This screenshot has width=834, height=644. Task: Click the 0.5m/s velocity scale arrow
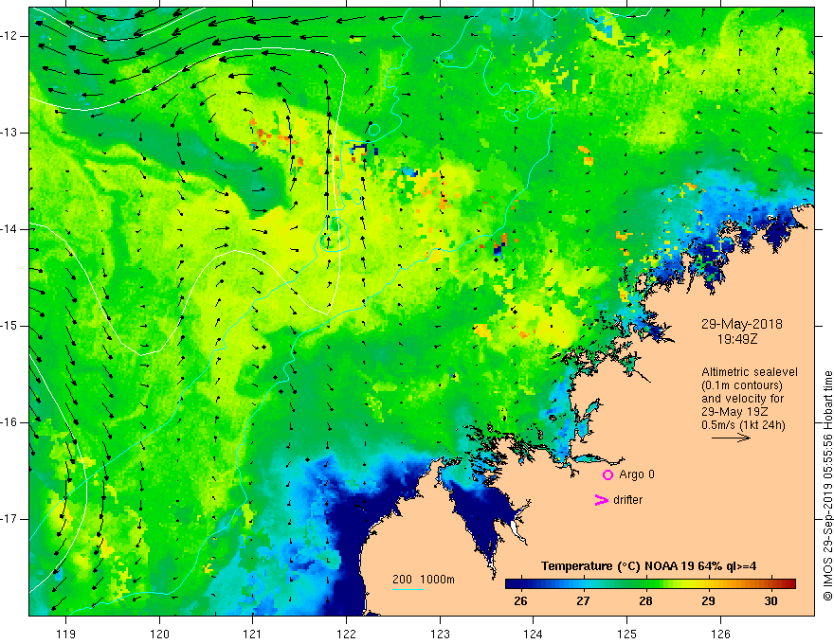tap(731, 438)
